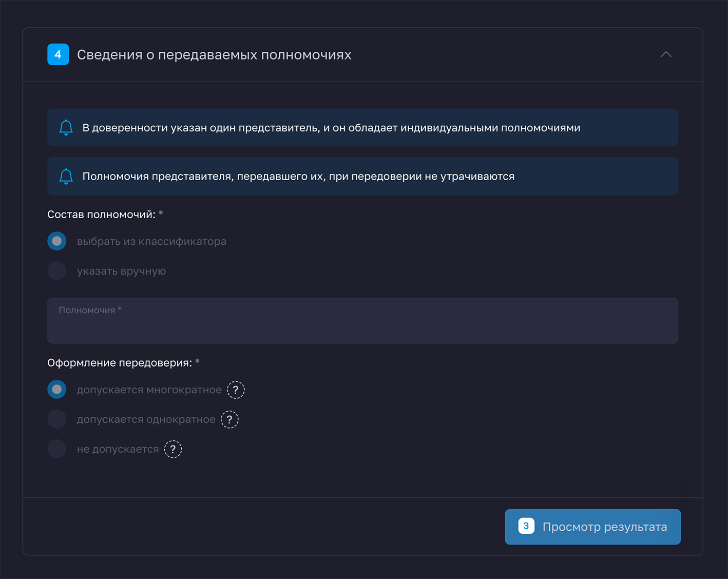Click the 'Просмотр результата' button

[x=592, y=527]
